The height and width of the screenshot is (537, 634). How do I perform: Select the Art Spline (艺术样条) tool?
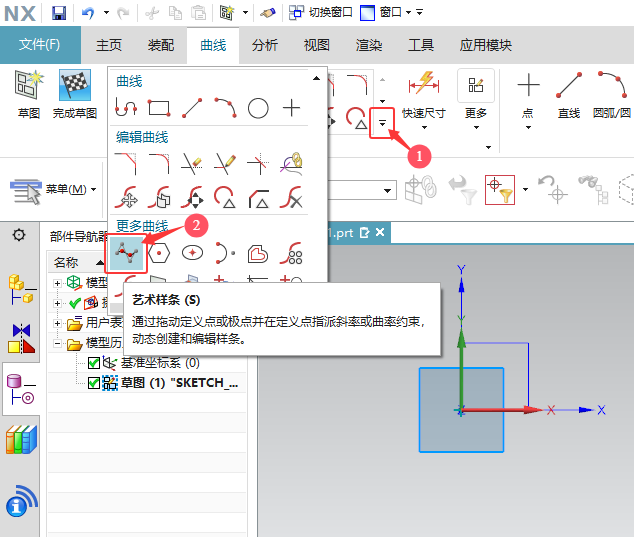126,254
